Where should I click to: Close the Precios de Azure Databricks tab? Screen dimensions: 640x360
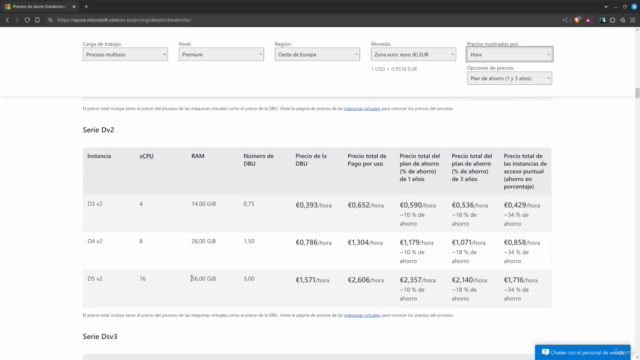74,7
